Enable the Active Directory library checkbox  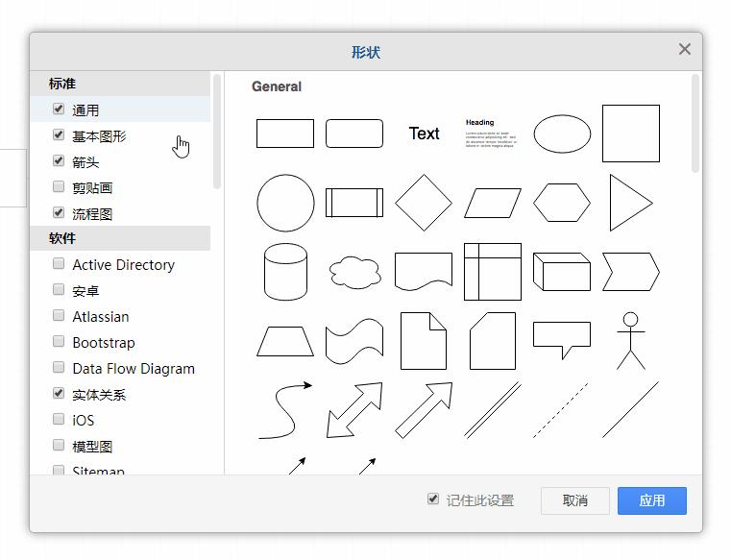[x=59, y=264]
